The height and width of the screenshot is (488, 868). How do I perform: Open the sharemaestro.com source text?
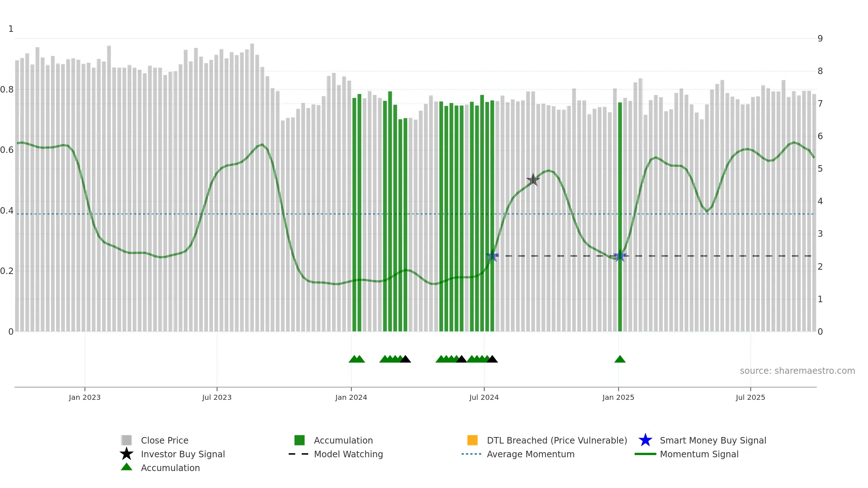[x=797, y=371]
